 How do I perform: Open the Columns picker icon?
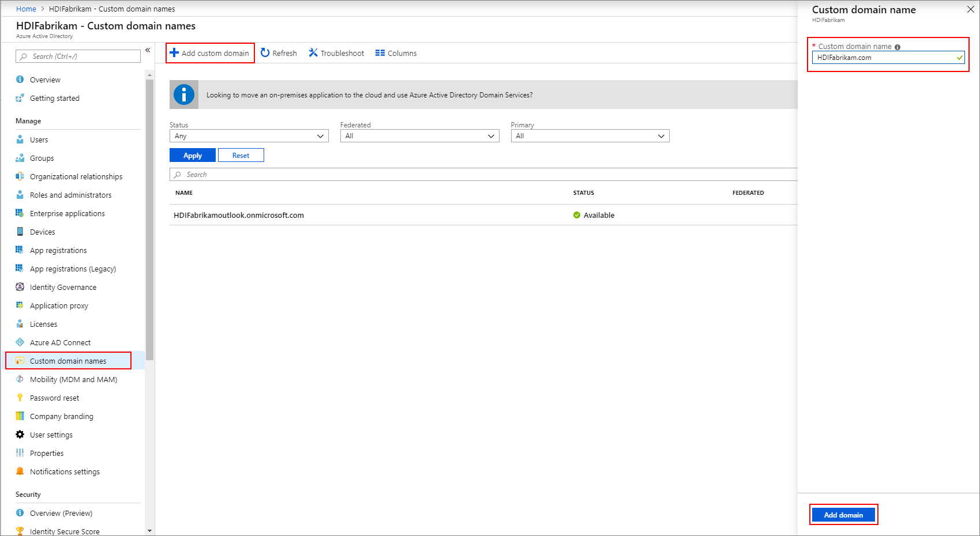click(380, 52)
